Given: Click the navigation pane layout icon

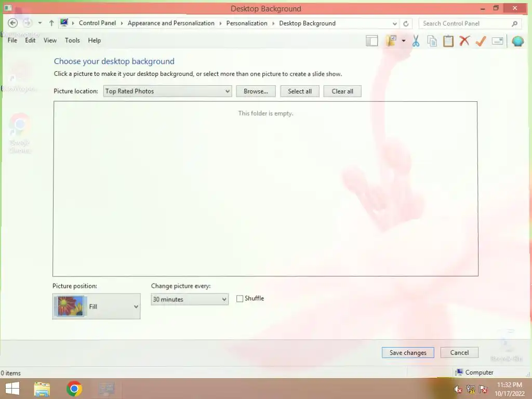Looking at the screenshot, I should click(x=372, y=41).
